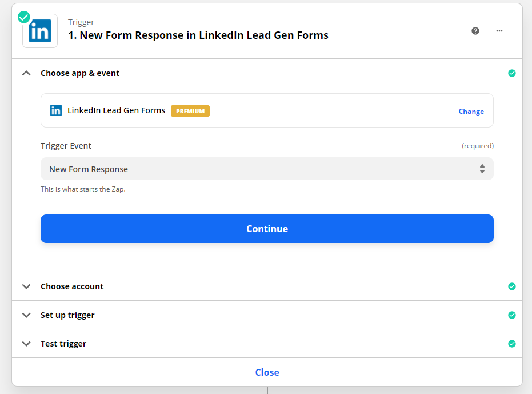Click the green checkmark on Test trigger
532x394 pixels.
pyautogui.click(x=512, y=344)
